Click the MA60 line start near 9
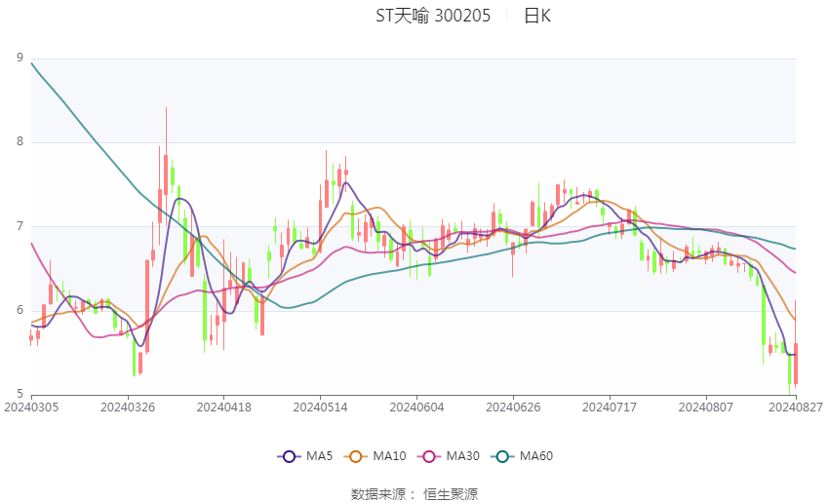The width and height of the screenshot is (829, 504). point(32,63)
